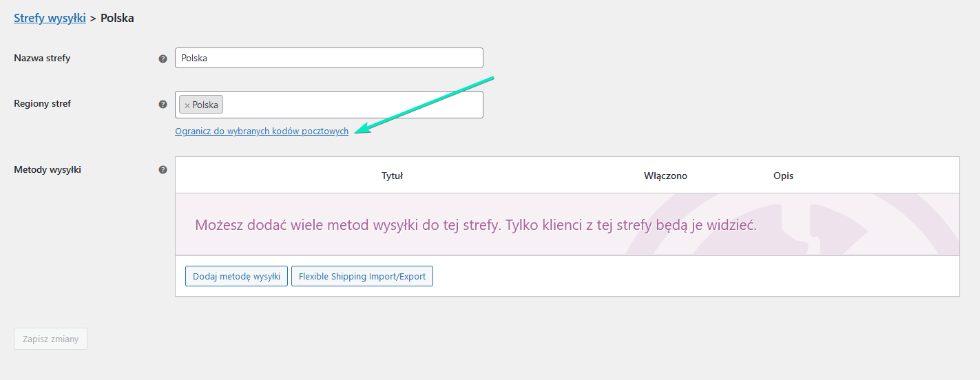Click help icon next to Regiony stref

[163, 105]
